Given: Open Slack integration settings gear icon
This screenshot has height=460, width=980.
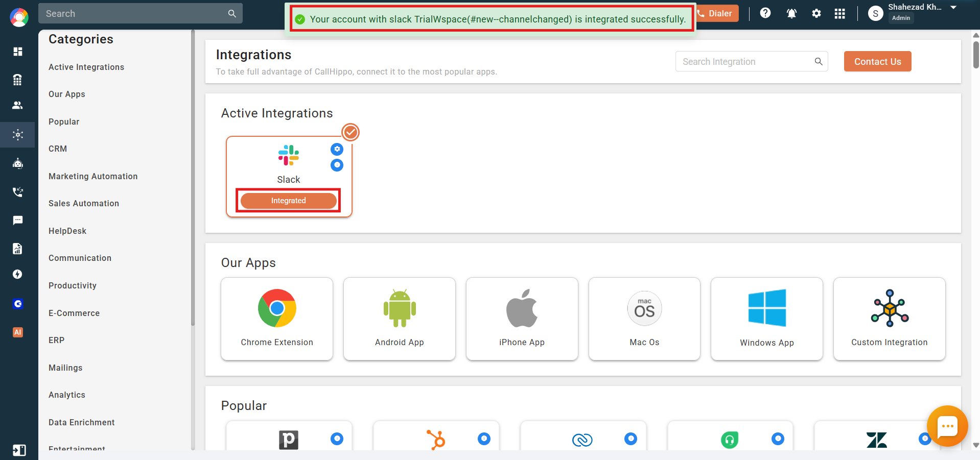Looking at the screenshot, I should coord(337,149).
